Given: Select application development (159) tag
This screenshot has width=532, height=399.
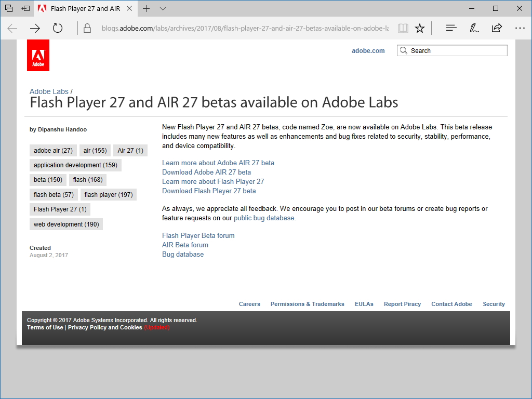Looking at the screenshot, I should click(x=75, y=165).
